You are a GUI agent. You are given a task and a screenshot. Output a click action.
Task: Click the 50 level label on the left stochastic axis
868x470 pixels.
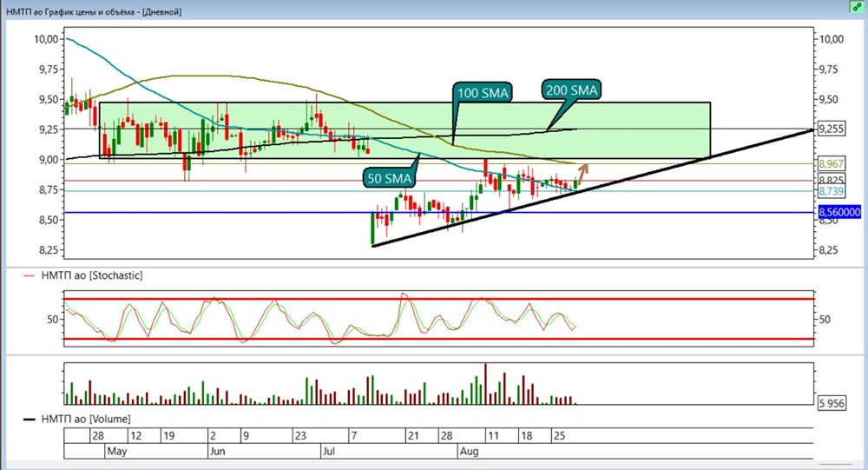point(53,319)
